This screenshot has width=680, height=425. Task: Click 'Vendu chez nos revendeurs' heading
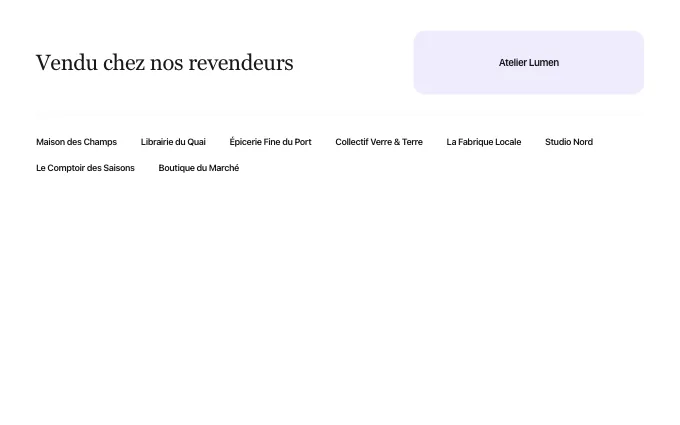[x=164, y=62]
